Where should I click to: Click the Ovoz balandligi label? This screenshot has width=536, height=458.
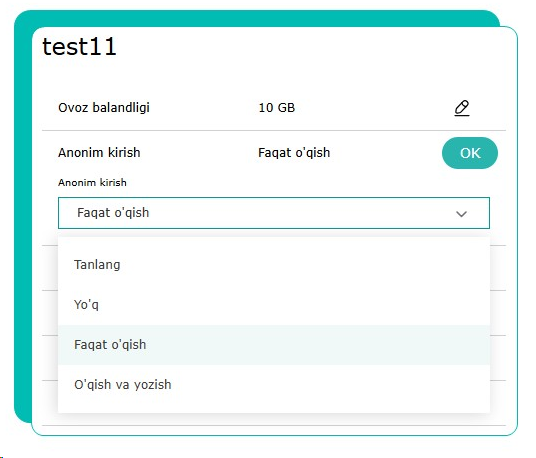tap(104, 108)
